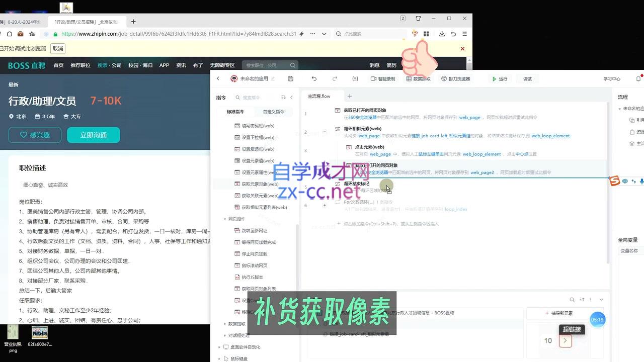
Task: Select 等待网页加载完成 command
Action: [255, 242]
